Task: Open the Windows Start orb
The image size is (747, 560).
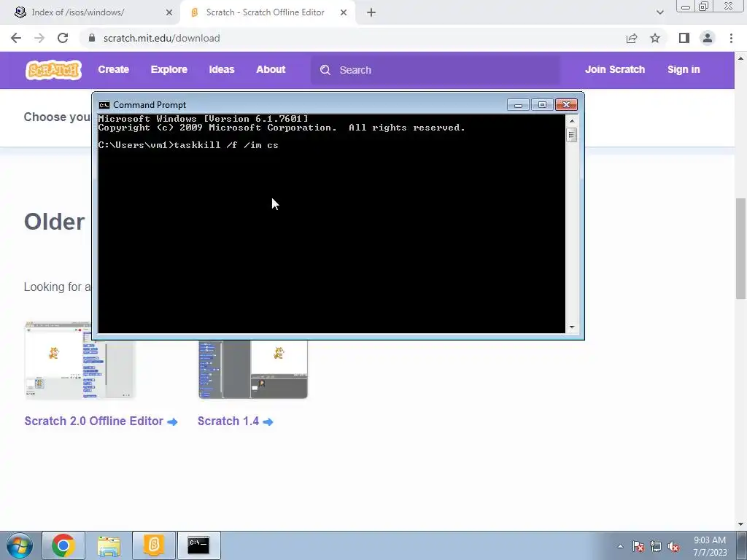Action: pos(20,545)
